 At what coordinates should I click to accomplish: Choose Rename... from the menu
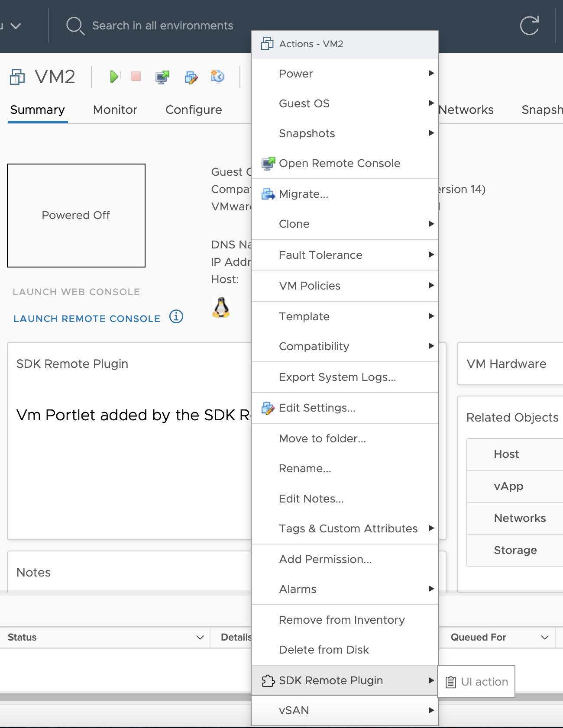click(345, 468)
